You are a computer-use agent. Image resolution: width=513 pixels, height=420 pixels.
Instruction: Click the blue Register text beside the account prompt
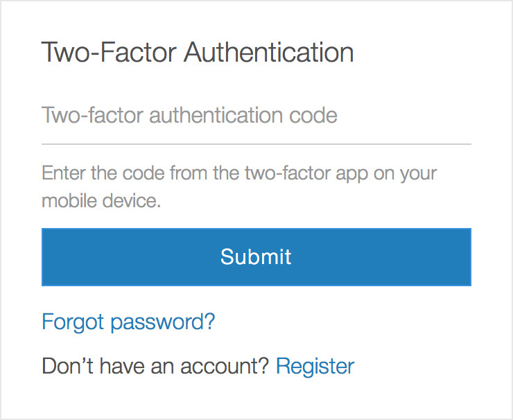coord(315,366)
